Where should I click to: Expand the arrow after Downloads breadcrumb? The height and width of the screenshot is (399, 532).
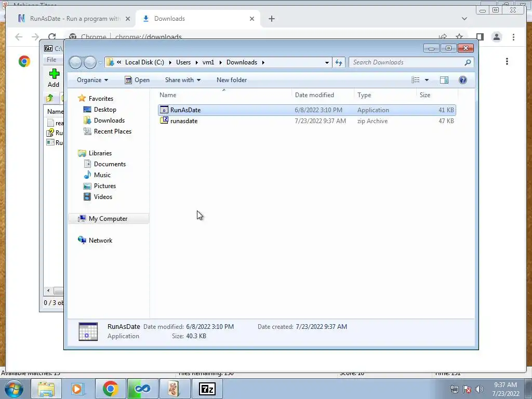coord(263,62)
